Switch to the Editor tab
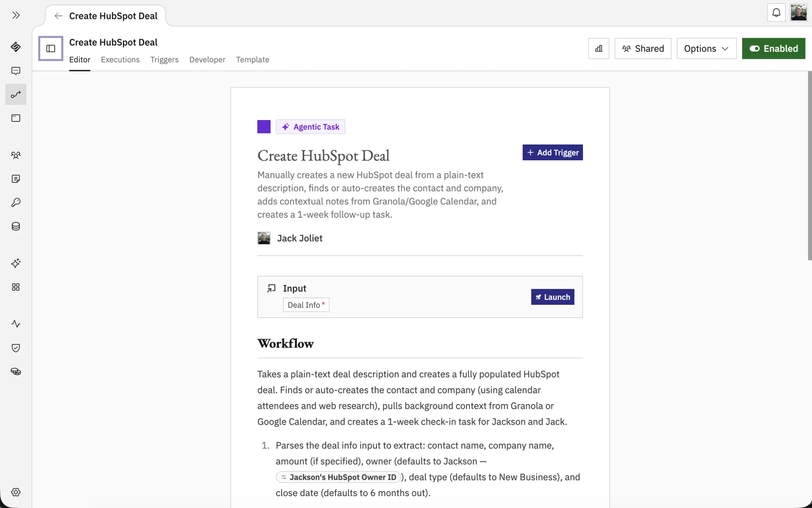Viewport: 812px width, 508px height. pyautogui.click(x=80, y=60)
